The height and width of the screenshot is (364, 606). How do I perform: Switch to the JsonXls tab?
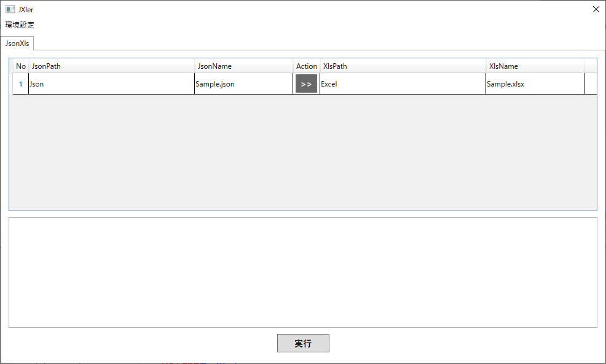pyautogui.click(x=17, y=44)
